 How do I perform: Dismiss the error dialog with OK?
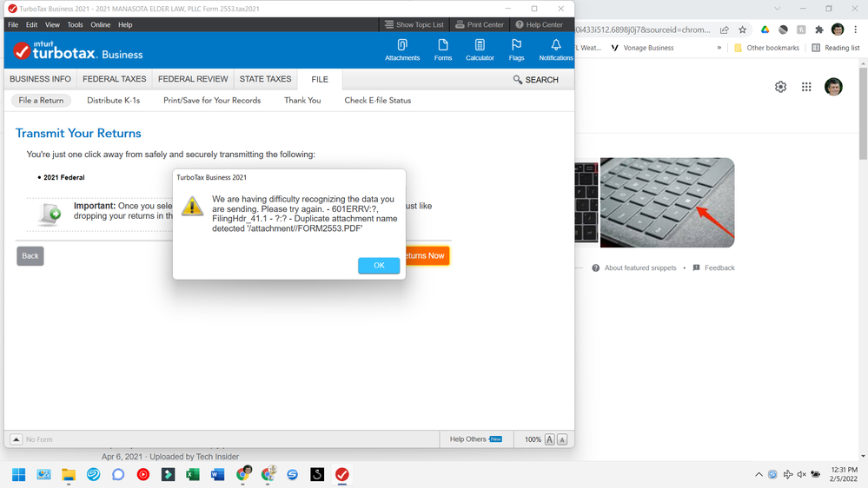379,266
